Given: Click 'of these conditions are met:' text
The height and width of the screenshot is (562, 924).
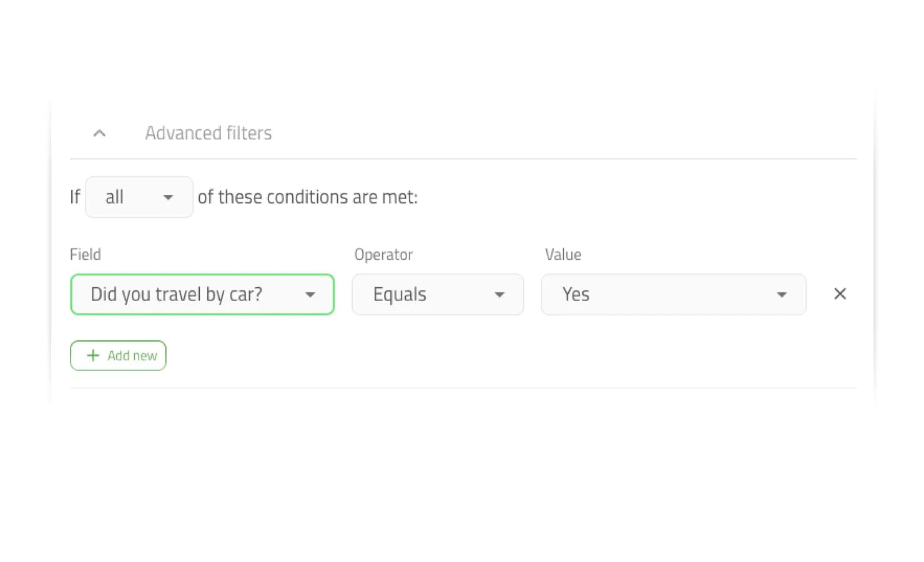Looking at the screenshot, I should pos(307,197).
